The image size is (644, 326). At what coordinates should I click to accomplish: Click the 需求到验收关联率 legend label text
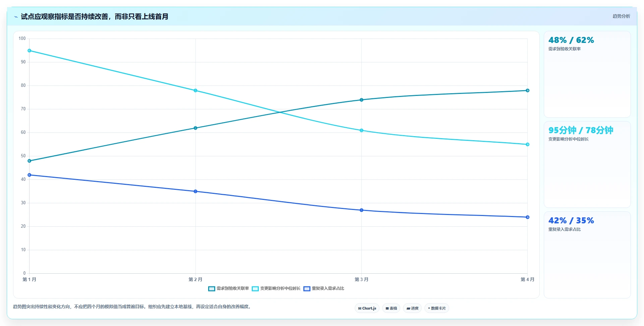click(x=233, y=288)
